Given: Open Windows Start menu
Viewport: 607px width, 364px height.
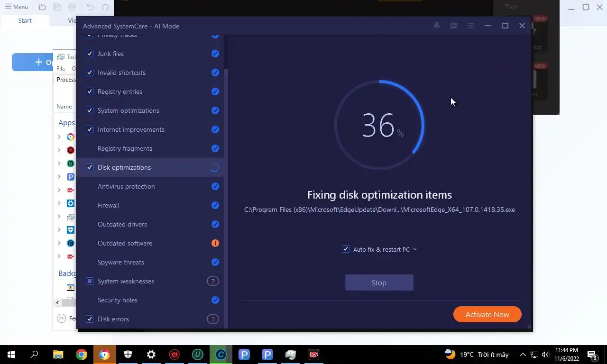Looking at the screenshot, I should [11, 355].
